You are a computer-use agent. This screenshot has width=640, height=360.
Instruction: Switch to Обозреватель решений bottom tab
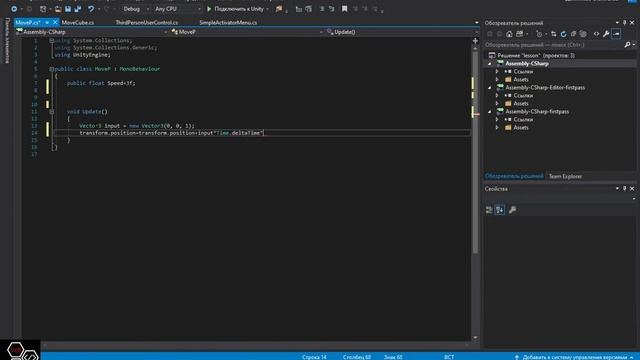tap(514, 176)
